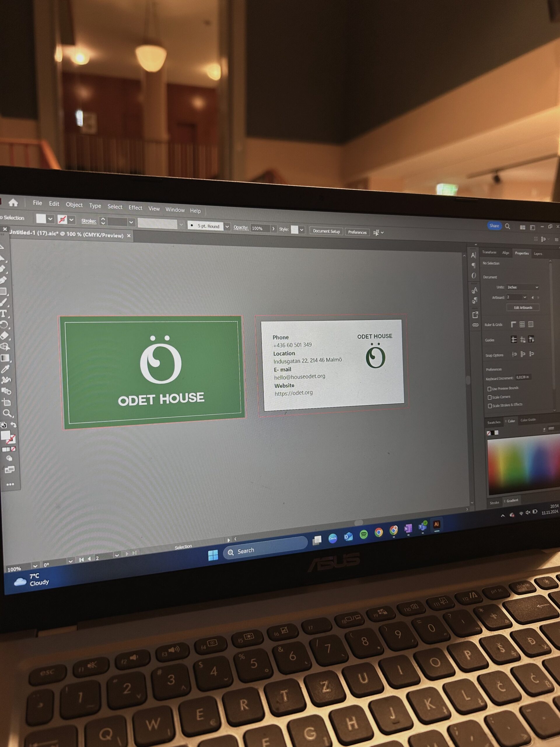Screen dimensions: 560x747
Task: Swap fill and stroke colors arrow
Action: pyautogui.click(x=13, y=425)
